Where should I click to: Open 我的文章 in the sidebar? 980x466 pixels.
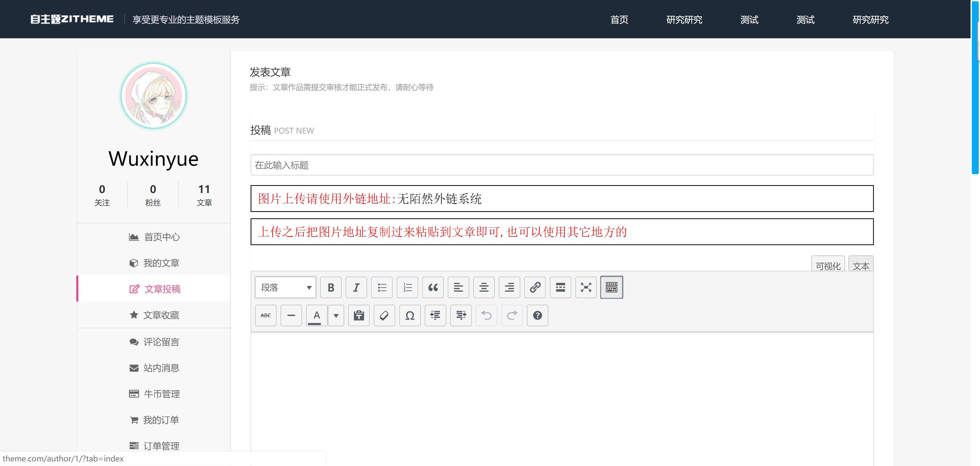[x=154, y=263]
